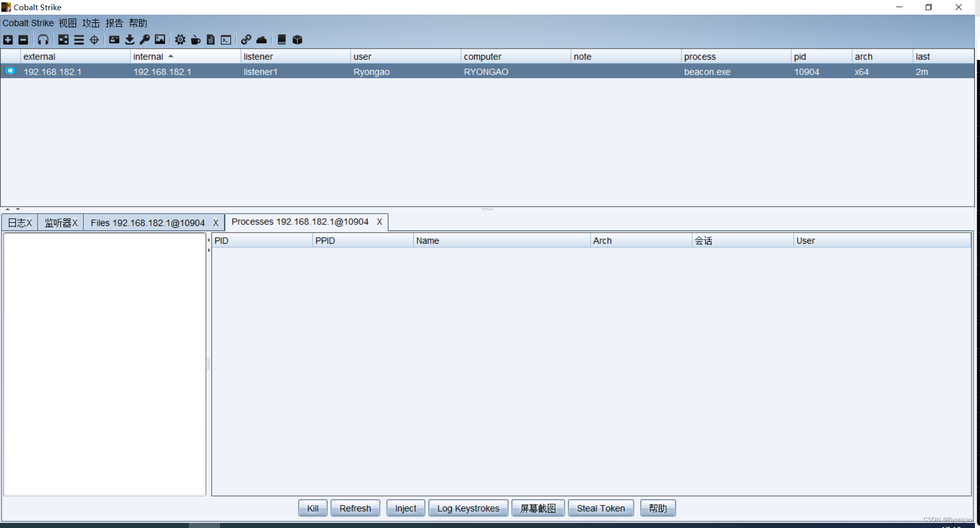
Task: Sort sessions by arch column header
Action: pos(883,56)
